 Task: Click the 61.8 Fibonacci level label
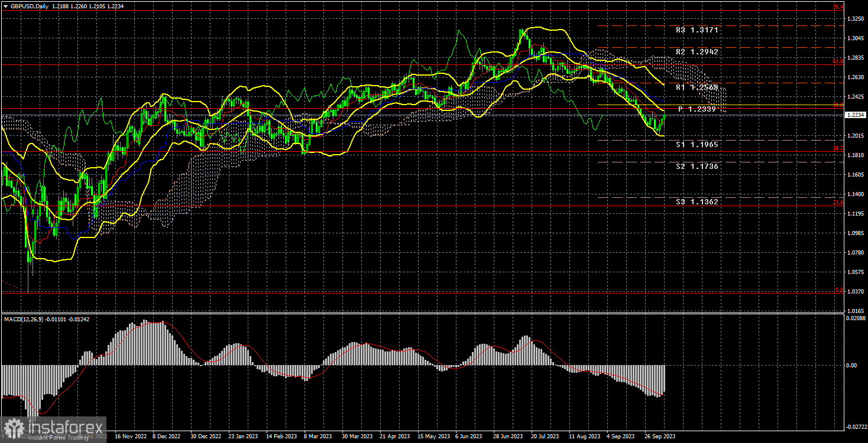838,61
